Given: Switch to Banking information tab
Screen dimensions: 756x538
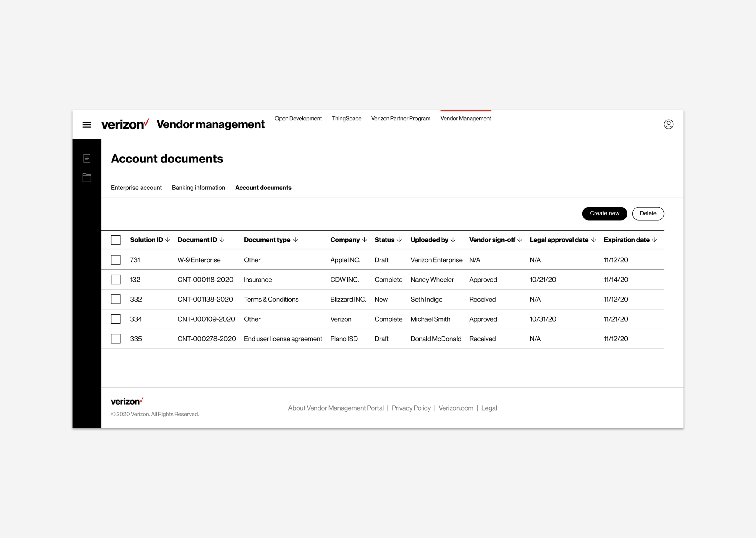Looking at the screenshot, I should [198, 188].
